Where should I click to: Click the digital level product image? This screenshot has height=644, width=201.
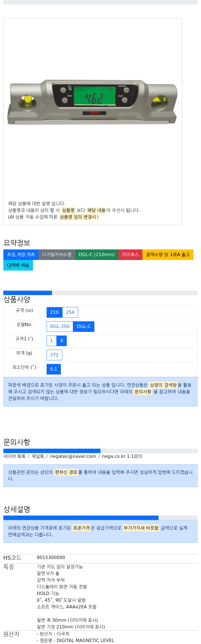(92, 102)
